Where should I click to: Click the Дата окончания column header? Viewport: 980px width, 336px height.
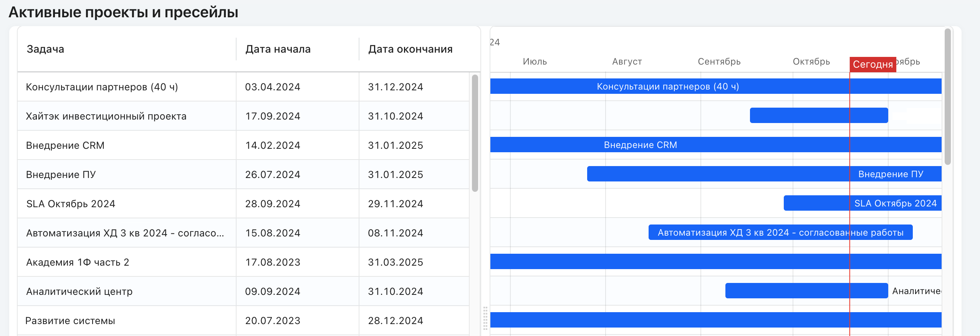click(x=410, y=49)
